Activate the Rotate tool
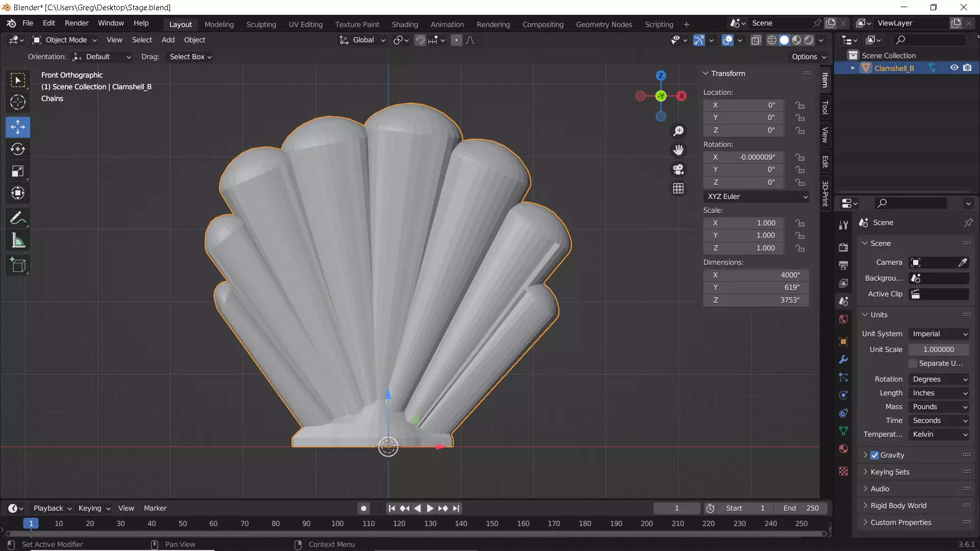 18,149
